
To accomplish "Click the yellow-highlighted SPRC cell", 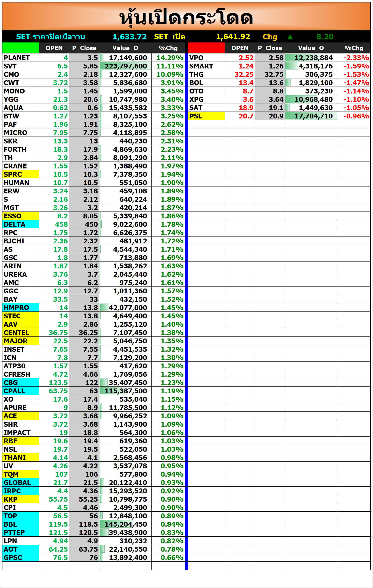I will [x=21, y=174].
